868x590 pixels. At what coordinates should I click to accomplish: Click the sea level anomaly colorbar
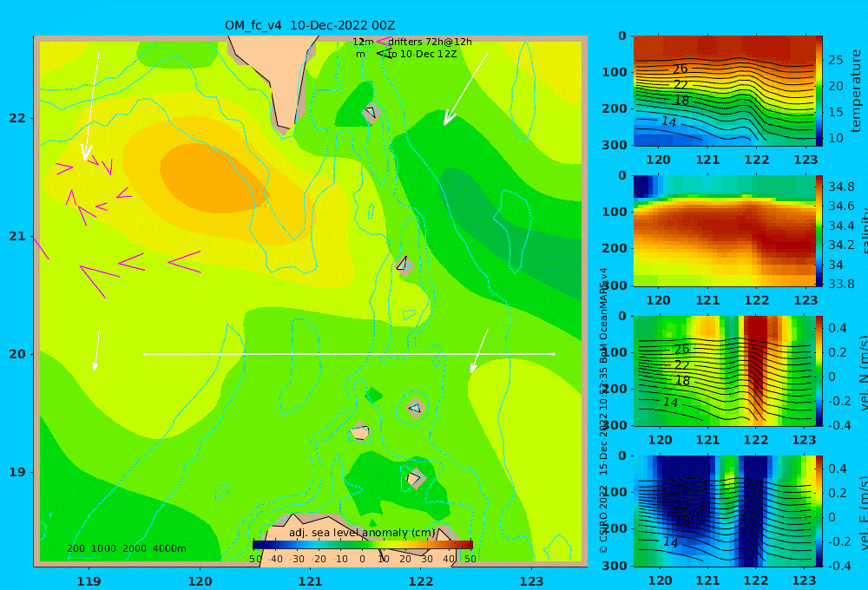click(363, 545)
